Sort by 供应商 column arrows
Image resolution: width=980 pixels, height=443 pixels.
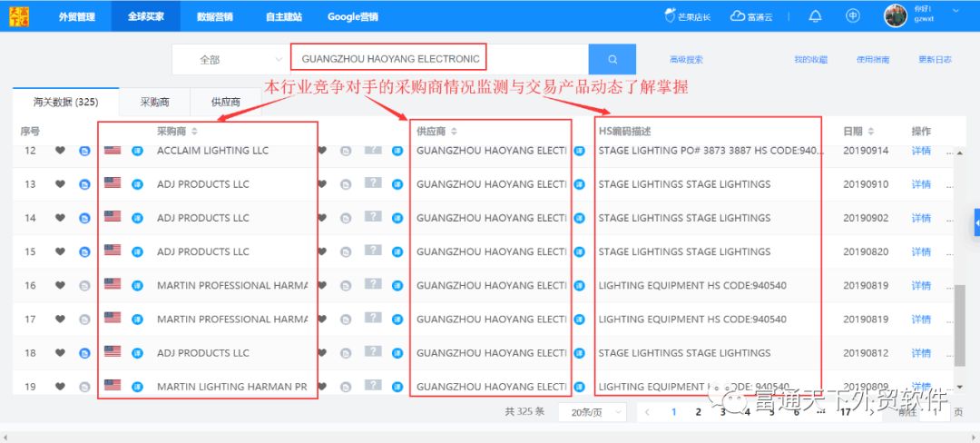[454, 132]
